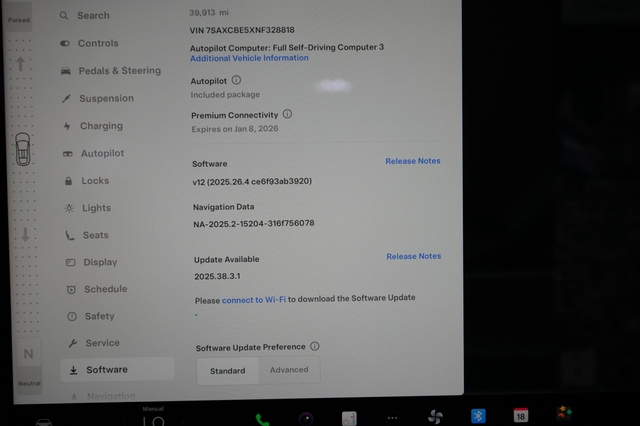The height and width of the screenshot is (426, 640).
Task: Click update version 2025.38.3.1 text
Action: point(217,276)
